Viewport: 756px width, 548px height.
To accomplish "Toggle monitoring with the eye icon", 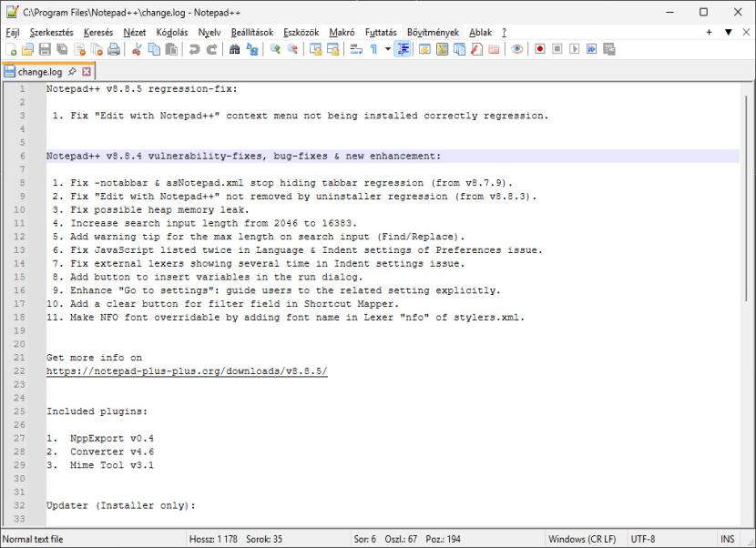I will 516,49.
